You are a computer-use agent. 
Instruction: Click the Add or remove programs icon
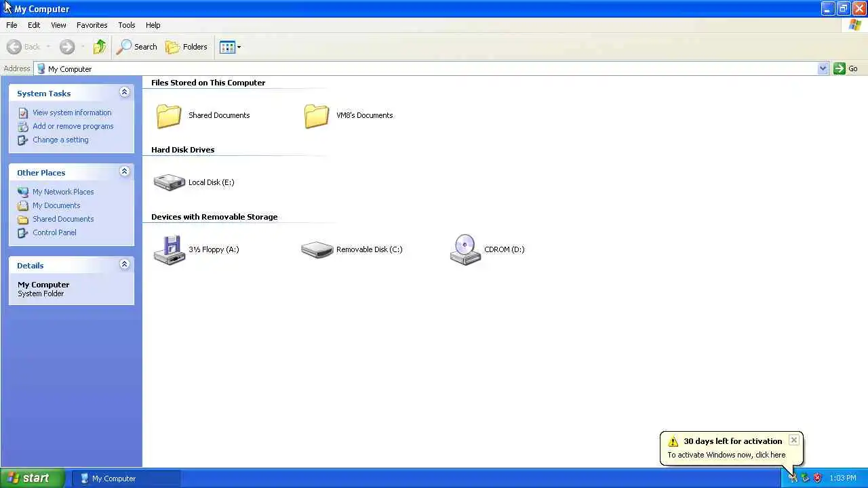(x=24, y=126)
